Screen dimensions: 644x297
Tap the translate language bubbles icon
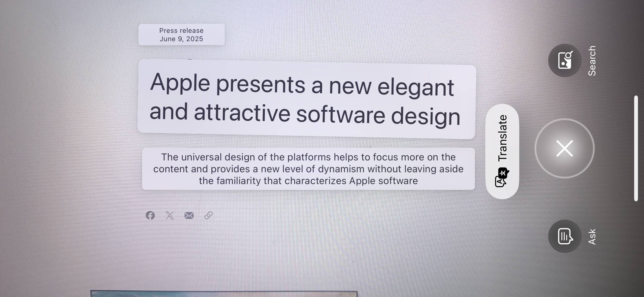tap(502, 178)
